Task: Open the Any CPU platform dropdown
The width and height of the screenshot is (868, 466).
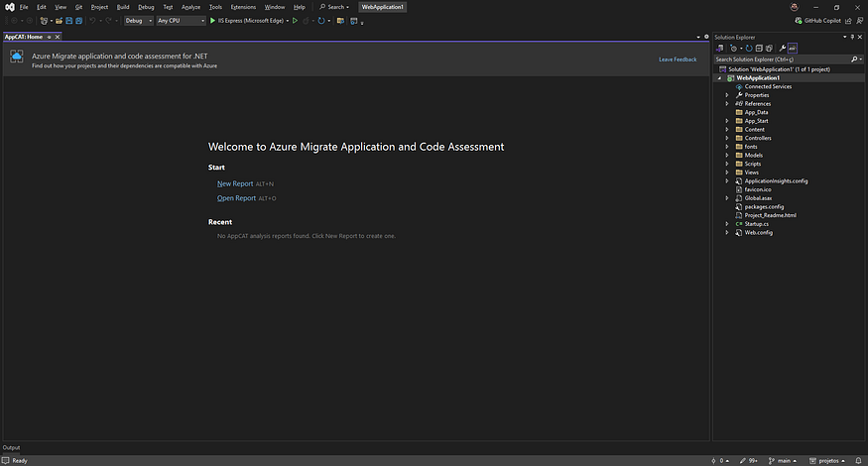Action: pos(181,21)
